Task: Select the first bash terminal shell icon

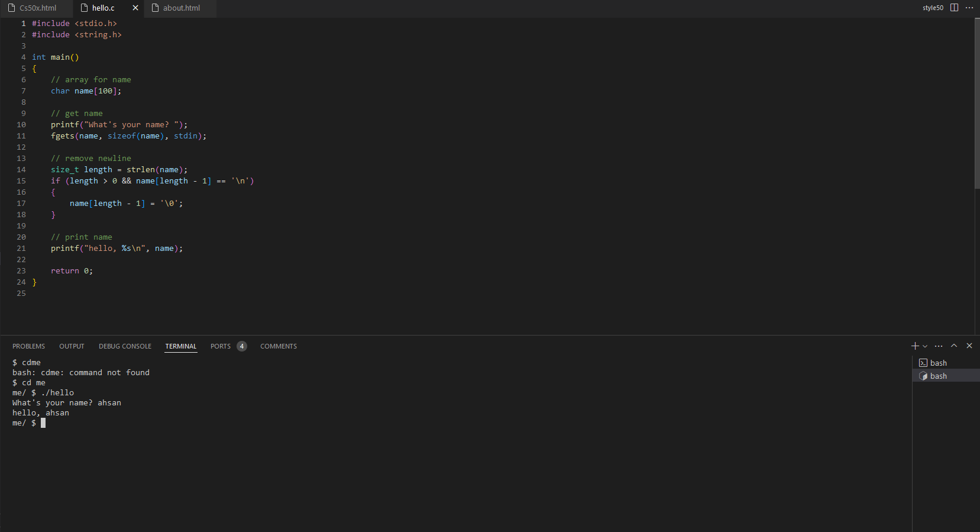Action: pyautogui.click(x=924, y=362)
